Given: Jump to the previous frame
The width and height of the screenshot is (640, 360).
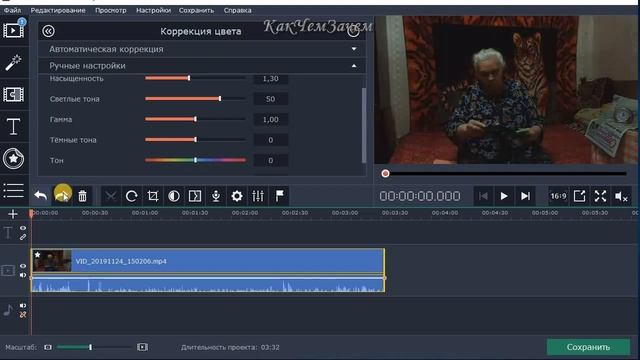Looking at the screenshot, I should click(x=483, y=196).
